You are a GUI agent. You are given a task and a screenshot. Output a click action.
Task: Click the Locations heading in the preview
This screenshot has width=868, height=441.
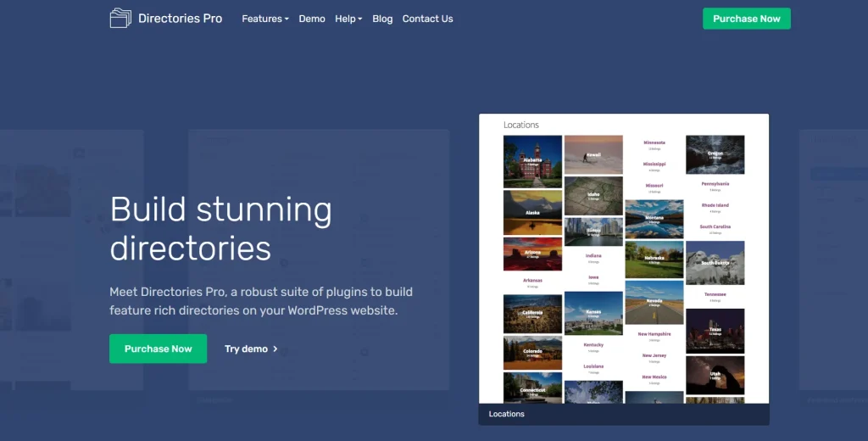pos(521,126)
